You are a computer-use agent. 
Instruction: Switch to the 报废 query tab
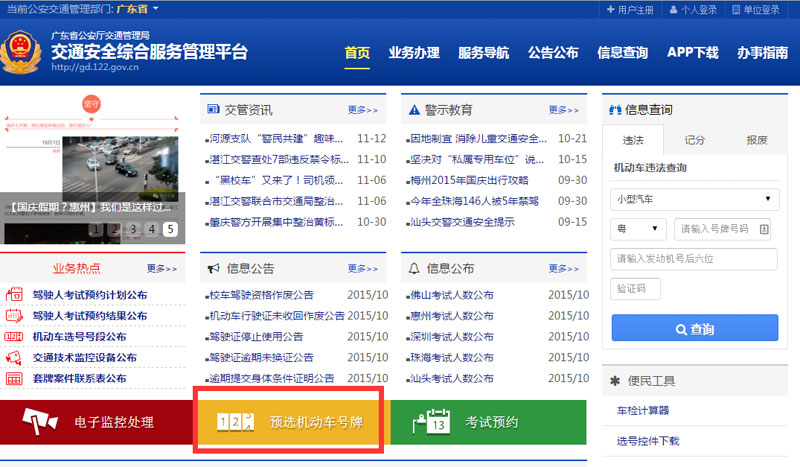click(x=756, y=140)
